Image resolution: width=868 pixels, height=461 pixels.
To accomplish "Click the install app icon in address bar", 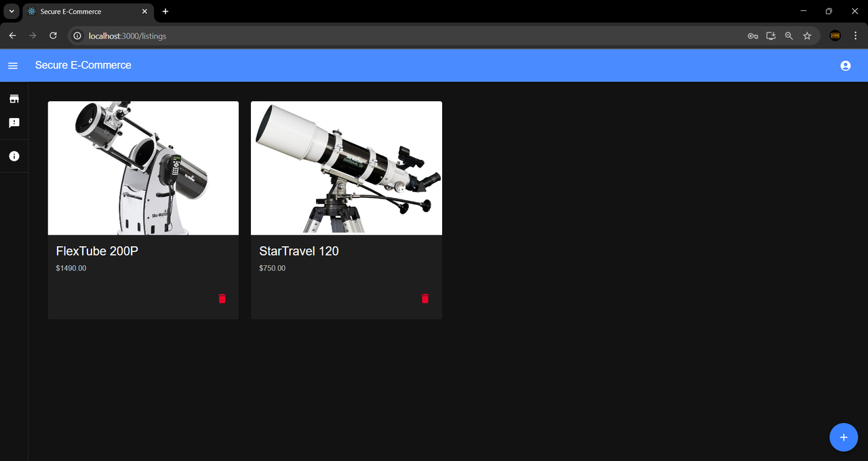I will point(771,36).
